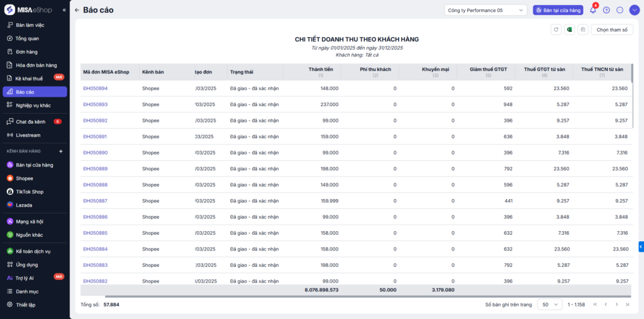
Task: Expand the right-edge side panel handle
Action: pyautogui.click(x=641, y=246)
